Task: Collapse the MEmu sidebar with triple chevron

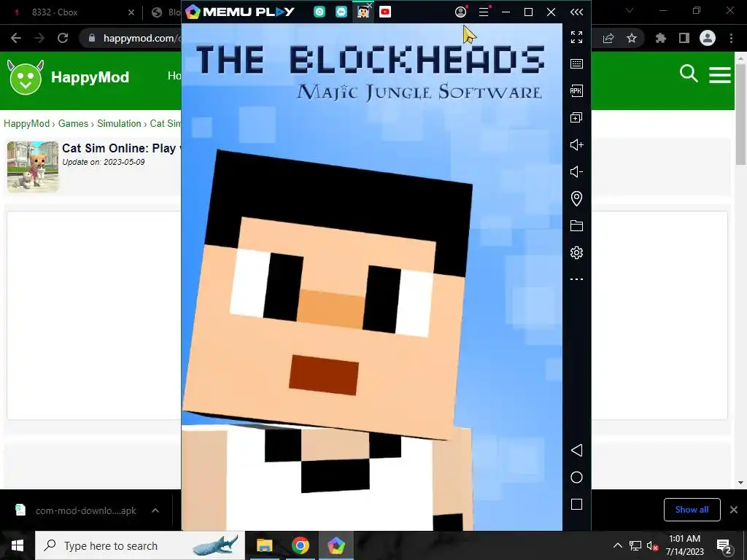Action: pos(576,12)
